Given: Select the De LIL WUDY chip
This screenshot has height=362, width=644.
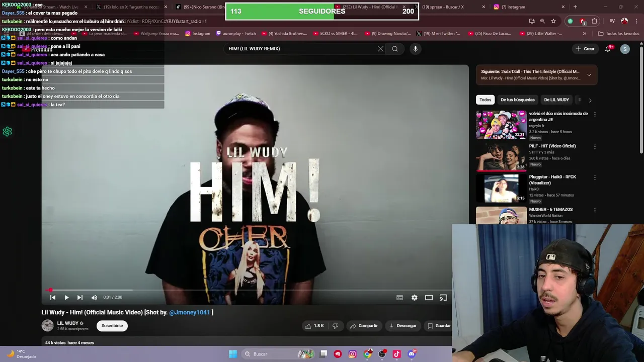Looking at the screenshot, I should [x=556, y=100].
